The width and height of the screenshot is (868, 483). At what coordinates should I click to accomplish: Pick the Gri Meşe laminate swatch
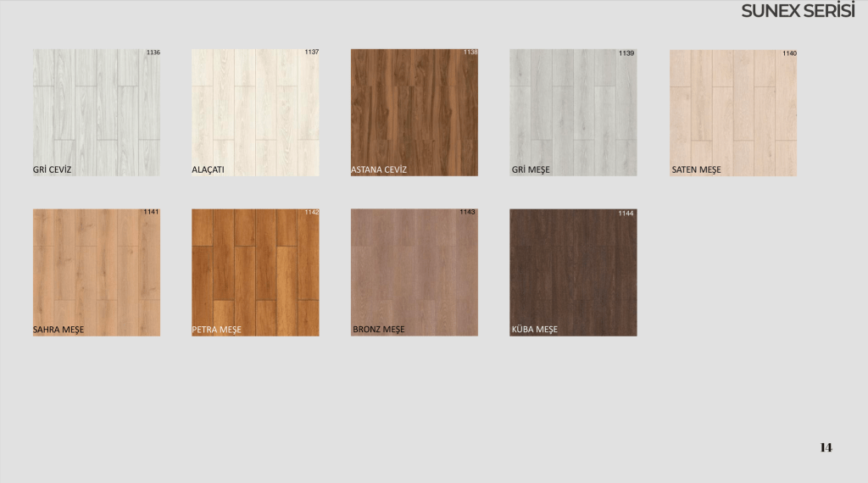(x=573, y=112)
